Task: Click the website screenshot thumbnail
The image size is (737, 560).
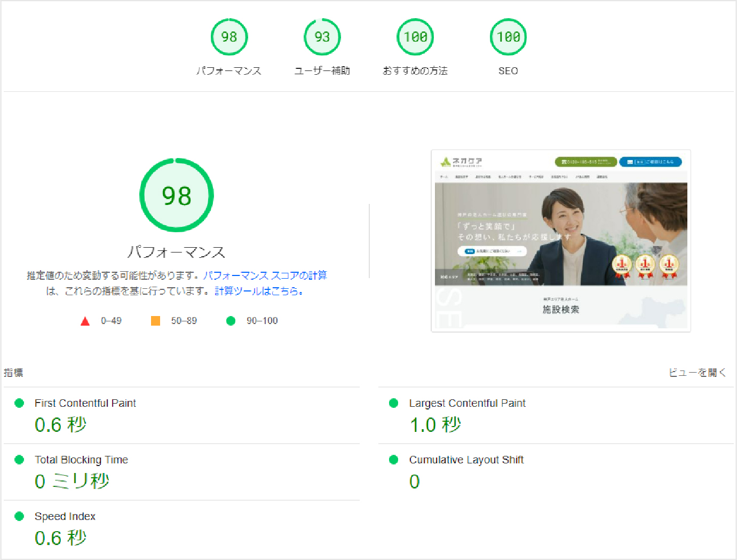Action: (561, 241)
